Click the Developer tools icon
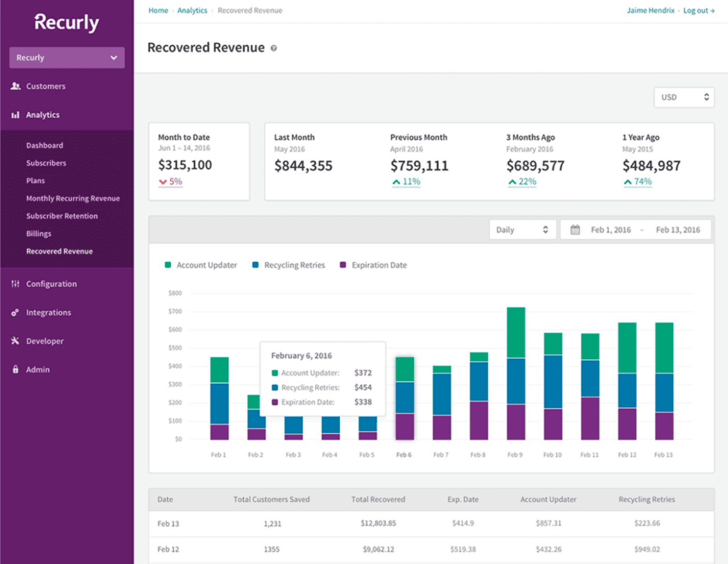Image resolution: width=728 pixels, height=564 pixels. coord(16,341)
